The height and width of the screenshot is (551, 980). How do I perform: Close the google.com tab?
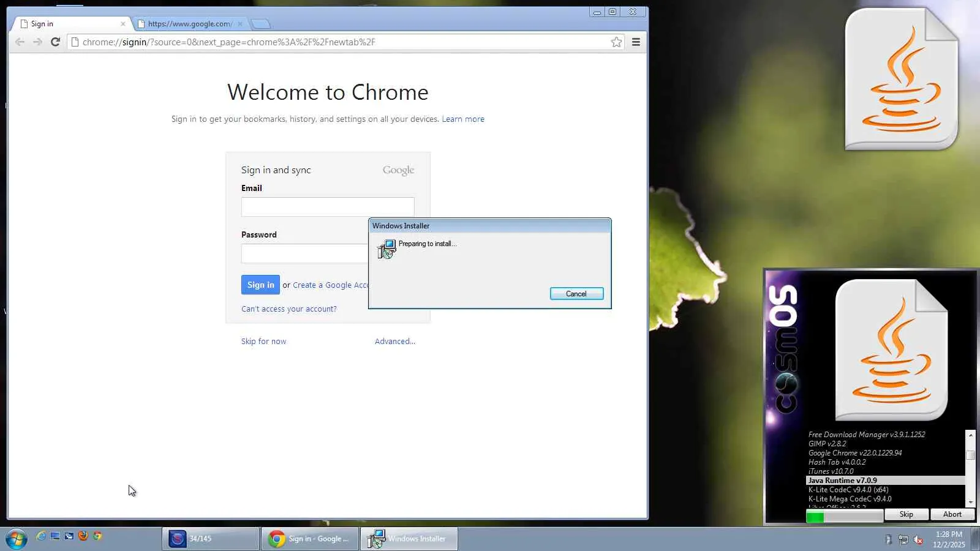tap(240, 24)
